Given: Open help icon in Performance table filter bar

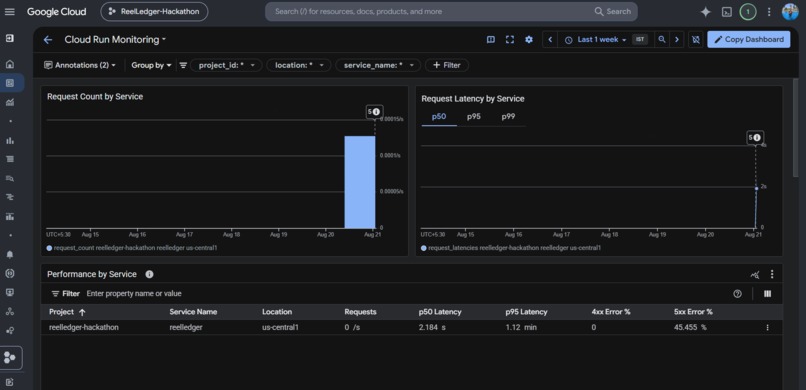Looking at the screenshot, I should 738,294.
